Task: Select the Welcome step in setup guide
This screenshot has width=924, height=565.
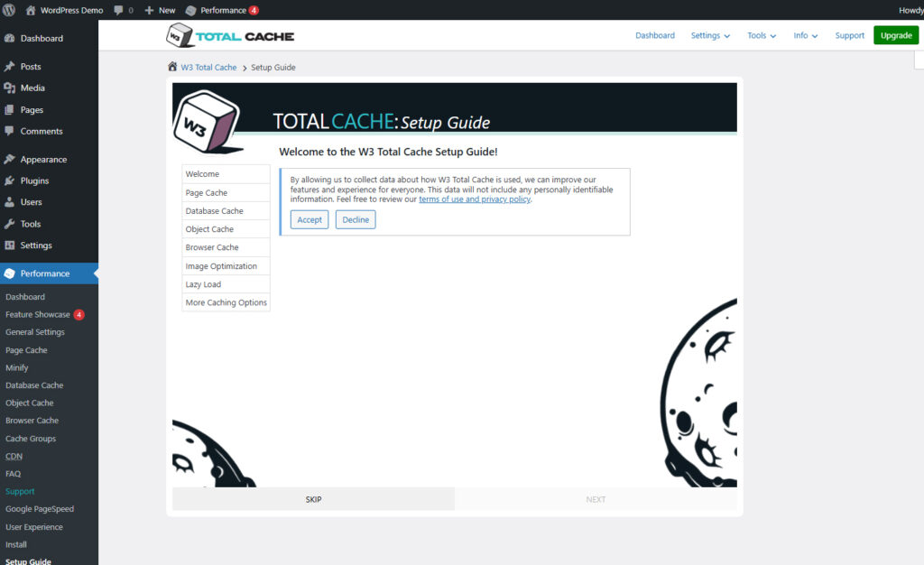Action: click(226, 174)
